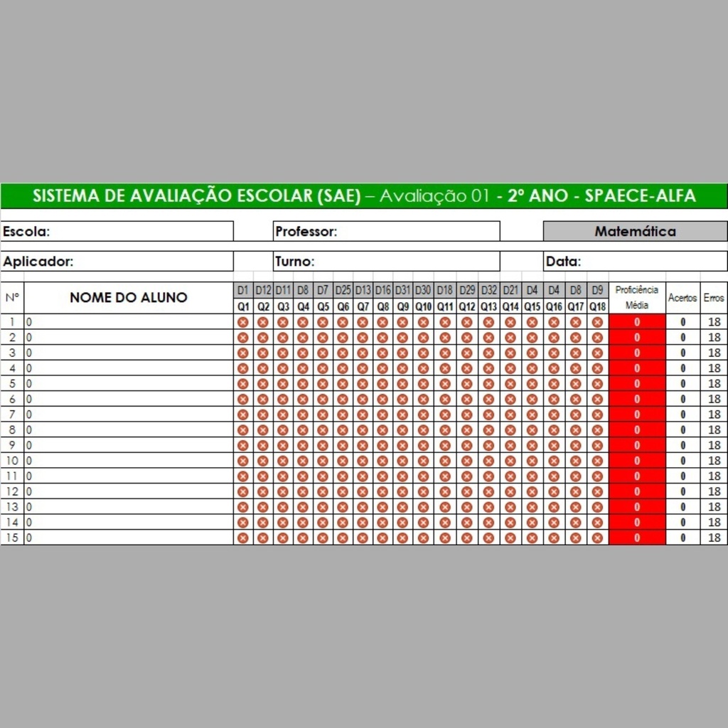Click the red X mark in row 3, Q10
Viewport: 728px width, 728px height.
click(x=423, y=353)
